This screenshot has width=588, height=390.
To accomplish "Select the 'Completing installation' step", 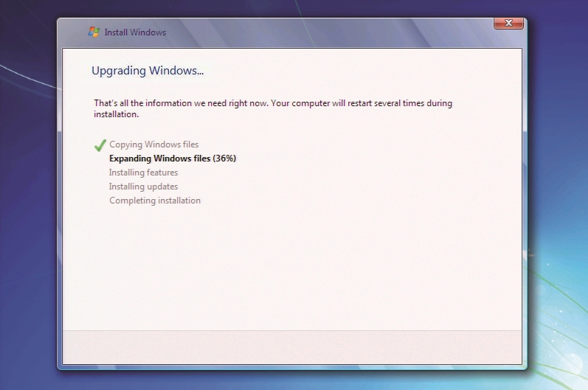I will (155, 201).
